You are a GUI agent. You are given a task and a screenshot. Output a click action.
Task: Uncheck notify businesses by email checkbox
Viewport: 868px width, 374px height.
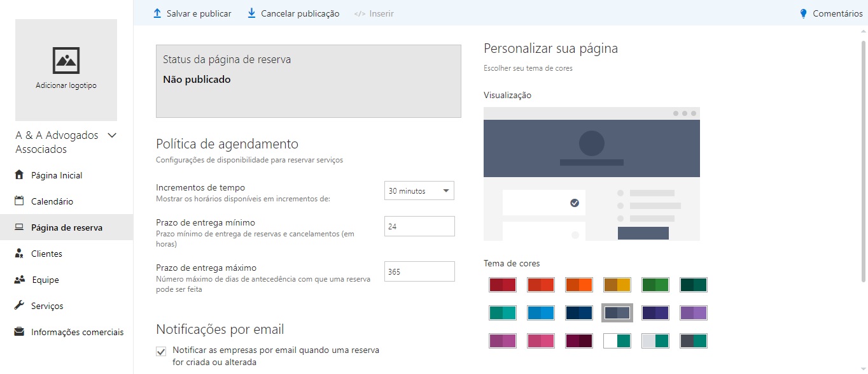click(161, 351)
